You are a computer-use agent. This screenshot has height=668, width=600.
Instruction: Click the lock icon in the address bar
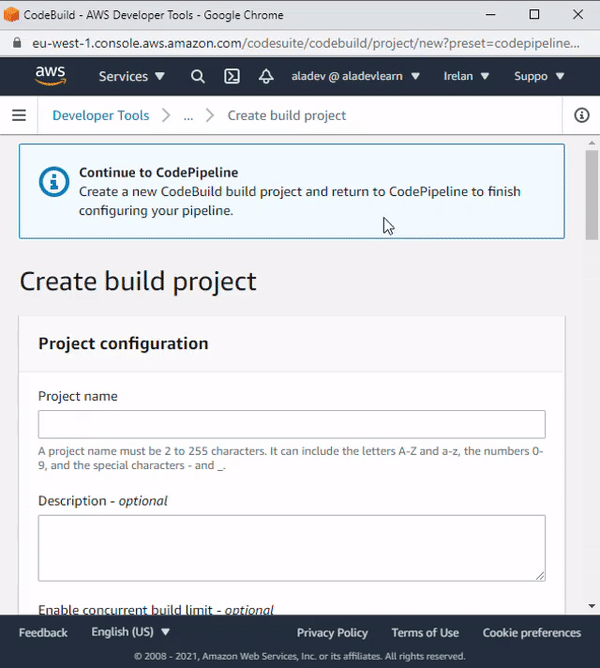[17, 43]
